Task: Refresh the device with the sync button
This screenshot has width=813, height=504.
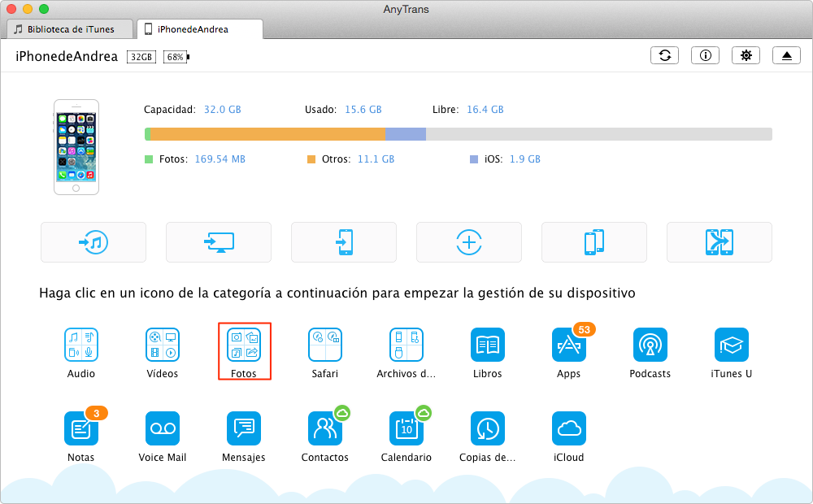Action: [x=665, y=55]
